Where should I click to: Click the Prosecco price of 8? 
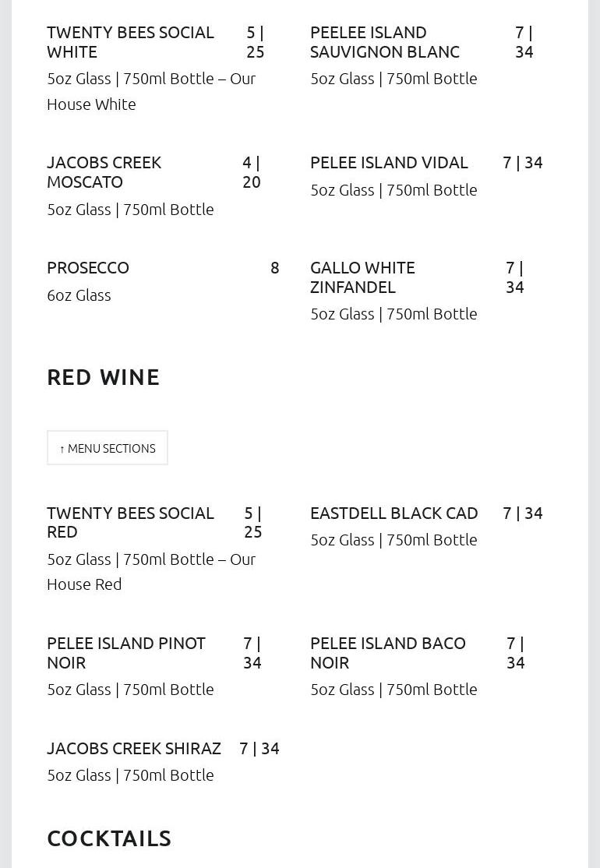click(x=274, y=268)
